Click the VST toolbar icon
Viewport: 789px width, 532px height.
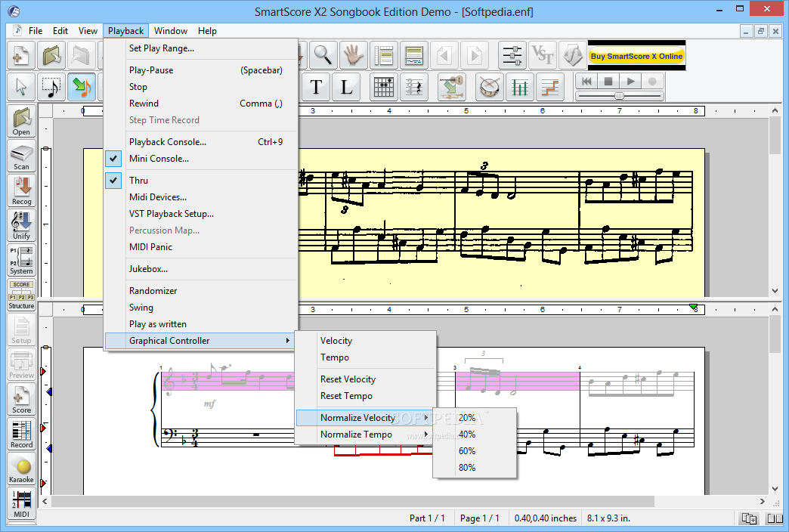(x=543, y=55)
